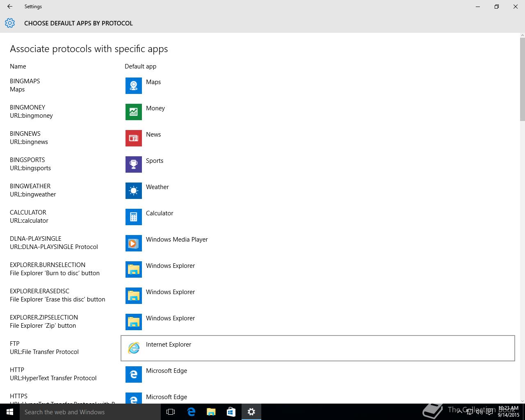Click Internet Explorer icon for FTP protocol
The width and height of the screenshot is (525, 420).
[x=133, y=348]
